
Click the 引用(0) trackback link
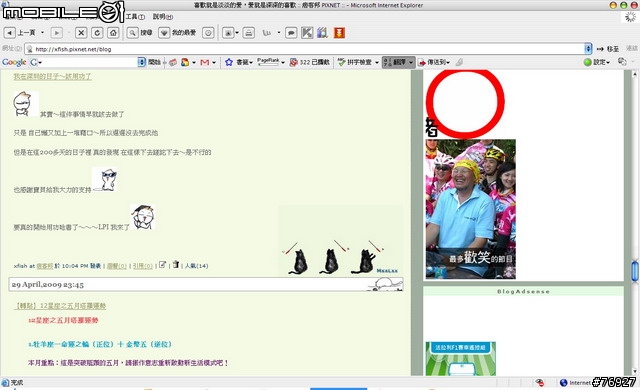click(142, 266)
